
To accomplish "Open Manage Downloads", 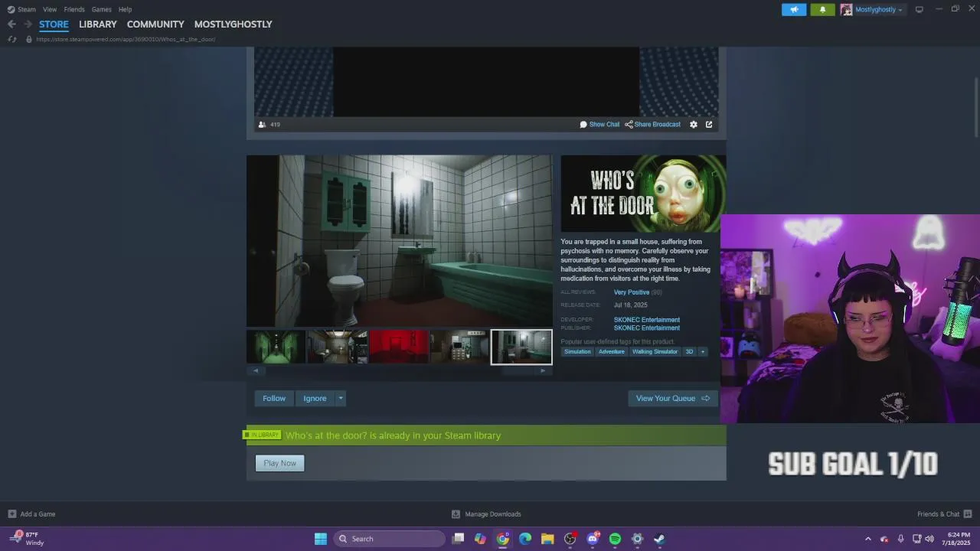I will (486, 514).
